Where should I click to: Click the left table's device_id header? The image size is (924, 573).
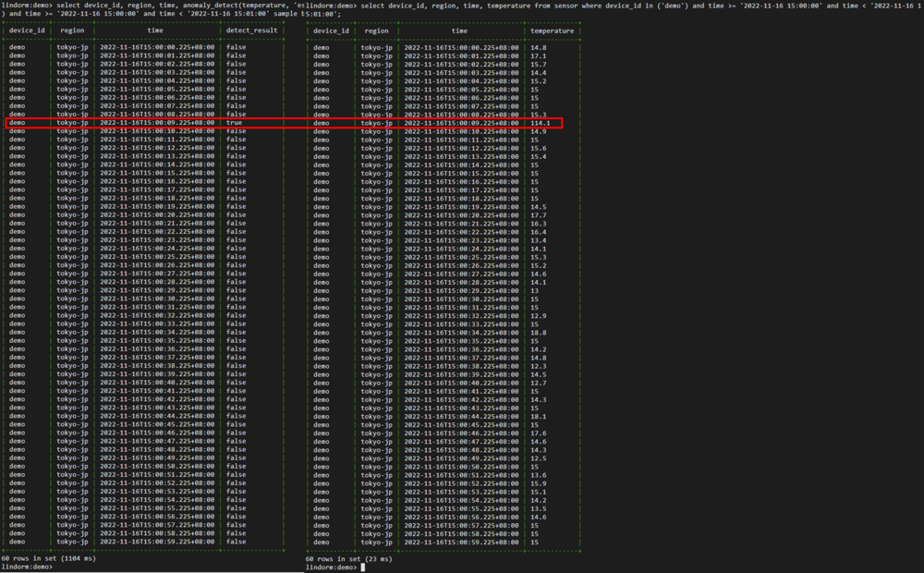[x=27, y=30]
